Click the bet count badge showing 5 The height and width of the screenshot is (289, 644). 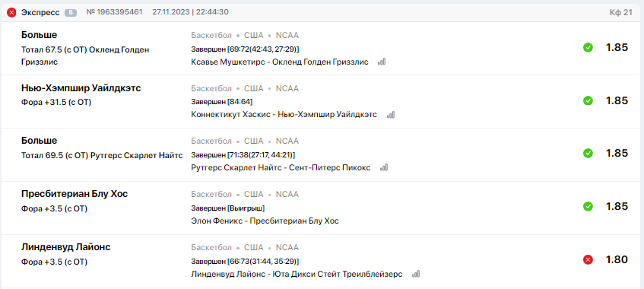[71, 13]
